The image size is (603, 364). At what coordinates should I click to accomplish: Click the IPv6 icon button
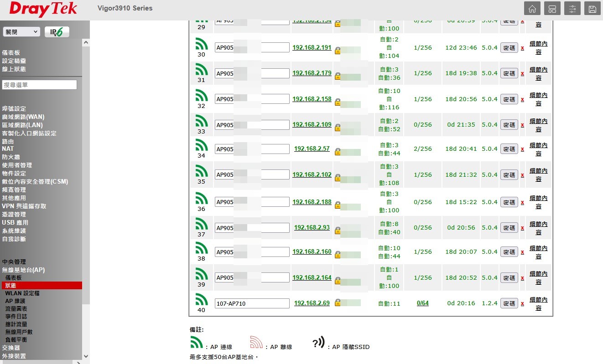57,32
